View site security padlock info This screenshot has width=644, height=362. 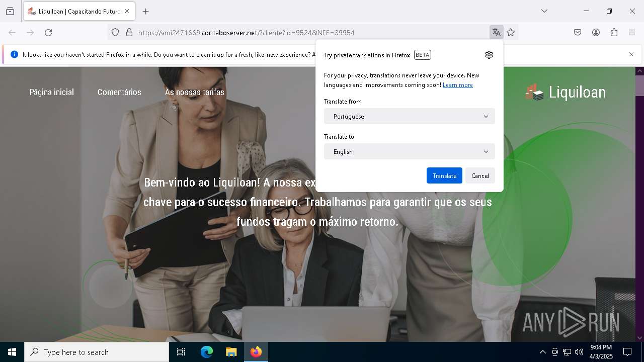129,33
